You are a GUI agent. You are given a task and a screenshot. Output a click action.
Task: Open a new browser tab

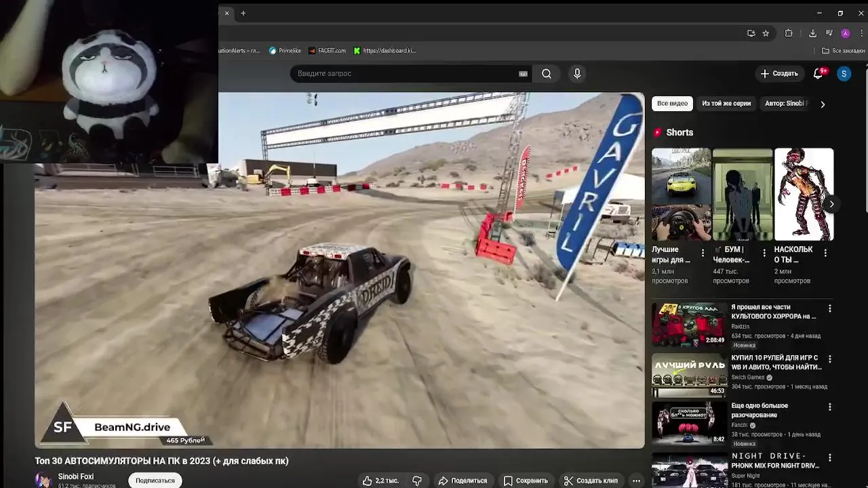(x=243, y=13)
